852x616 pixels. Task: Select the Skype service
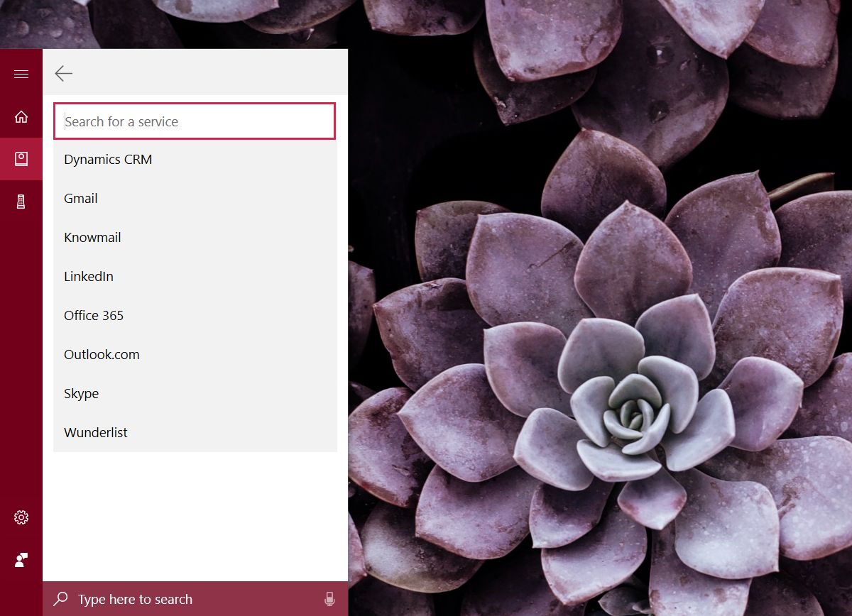click(195, 394)
